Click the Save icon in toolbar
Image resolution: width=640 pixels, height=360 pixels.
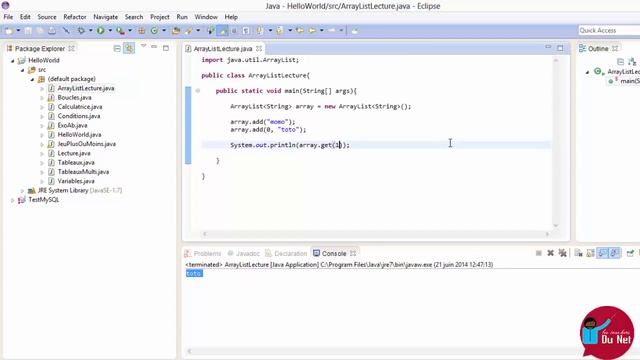pos(28,30)
